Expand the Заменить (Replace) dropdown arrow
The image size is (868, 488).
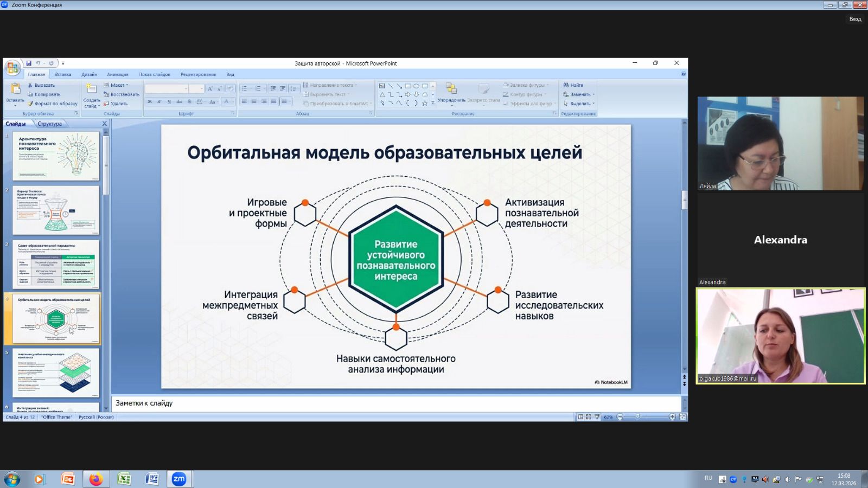click(593, 94)
